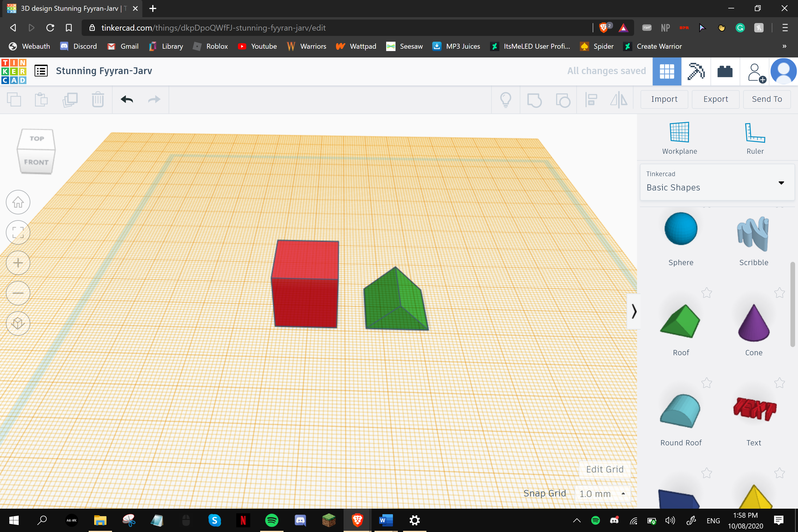Favorite the Cone shape star
The image size is (798, 532).
tap(779, 293)
